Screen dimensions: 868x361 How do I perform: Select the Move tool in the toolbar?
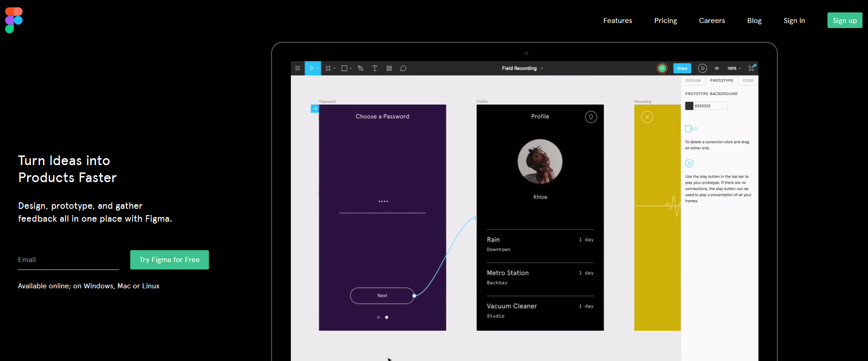click(312, 69)
